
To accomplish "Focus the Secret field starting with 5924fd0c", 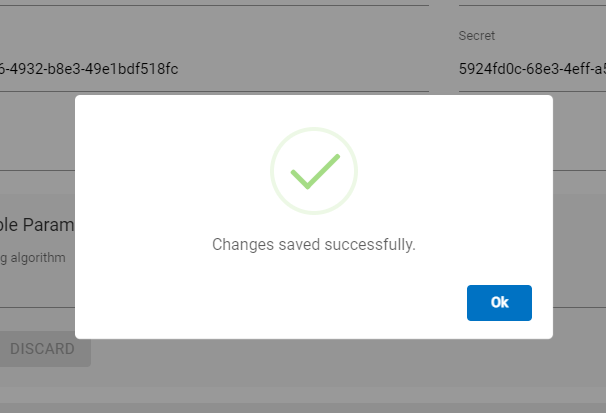I will tap(531, 69).
